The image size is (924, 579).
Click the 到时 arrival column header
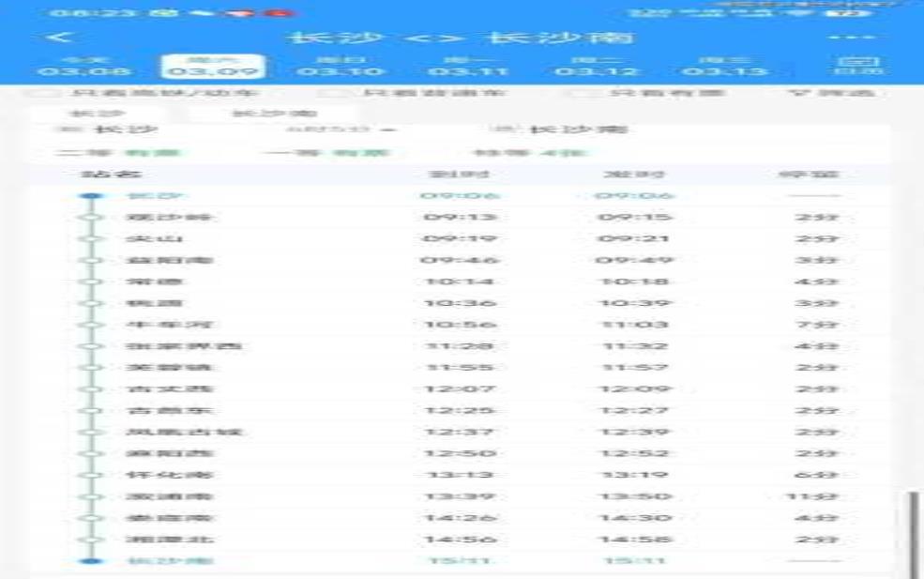click(459, 175)
